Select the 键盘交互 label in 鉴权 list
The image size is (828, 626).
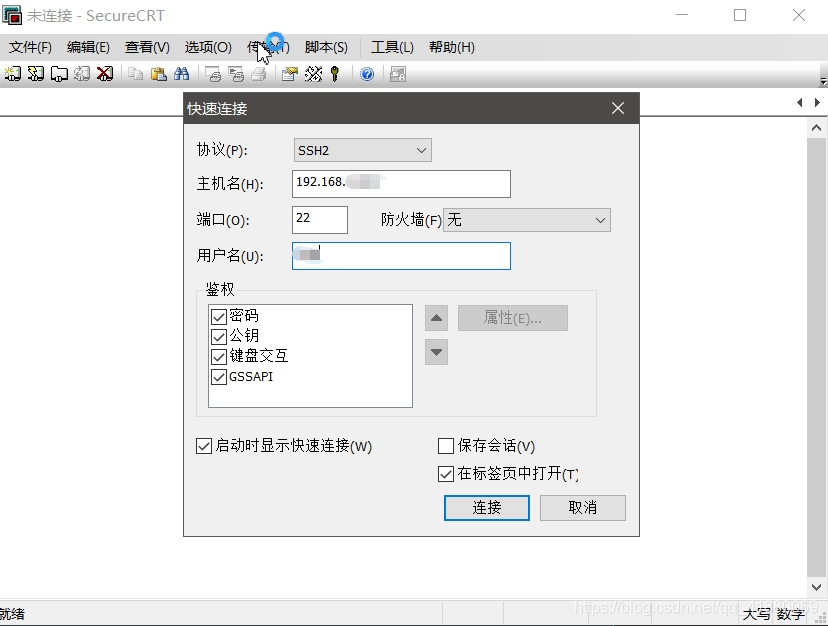259,356
